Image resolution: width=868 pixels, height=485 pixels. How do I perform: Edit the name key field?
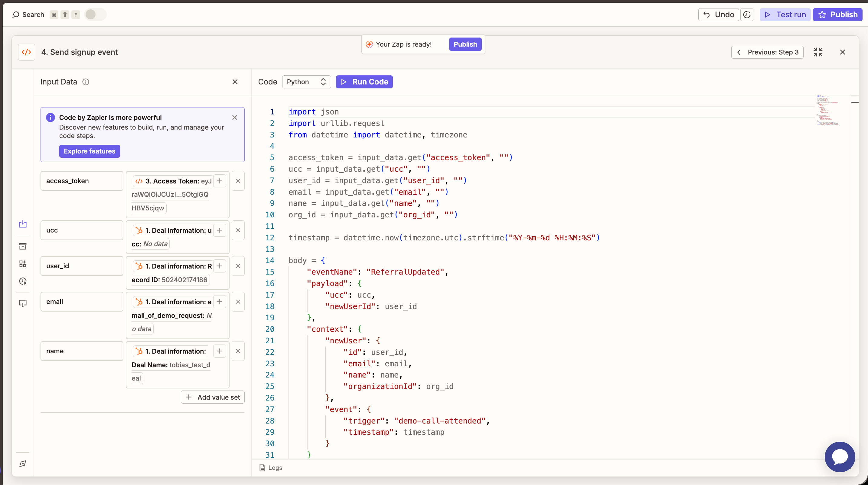pyautogui.click(x=82, y=351)
